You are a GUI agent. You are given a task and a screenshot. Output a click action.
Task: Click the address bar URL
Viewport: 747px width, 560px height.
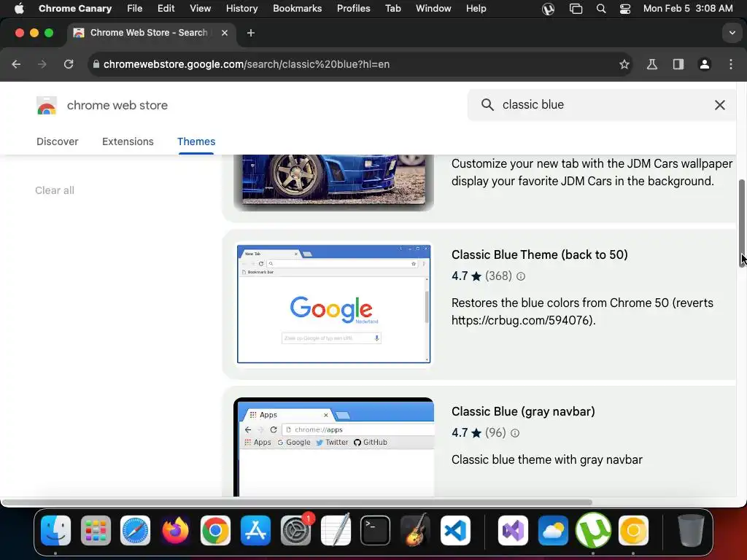[247, 64]
